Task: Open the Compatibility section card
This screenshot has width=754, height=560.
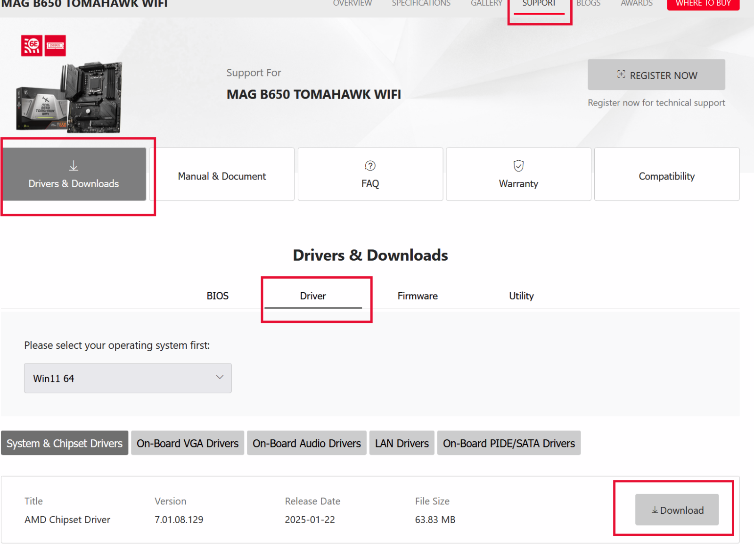Action: [667, 174]
